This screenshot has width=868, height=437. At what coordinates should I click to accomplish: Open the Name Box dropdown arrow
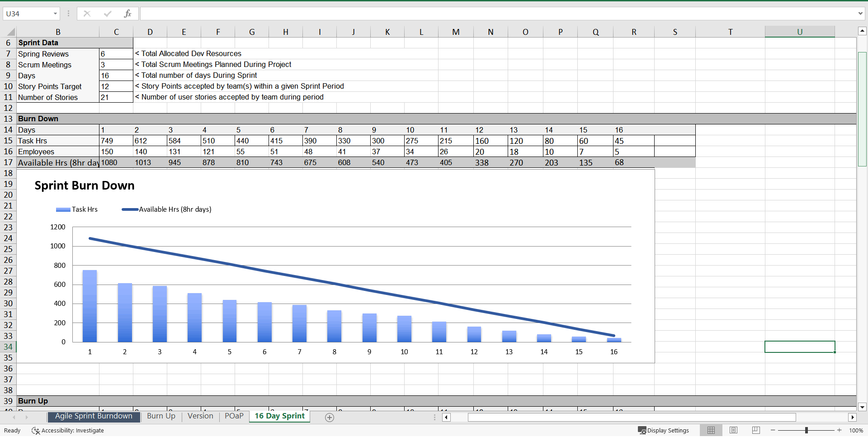coord(56,13)
